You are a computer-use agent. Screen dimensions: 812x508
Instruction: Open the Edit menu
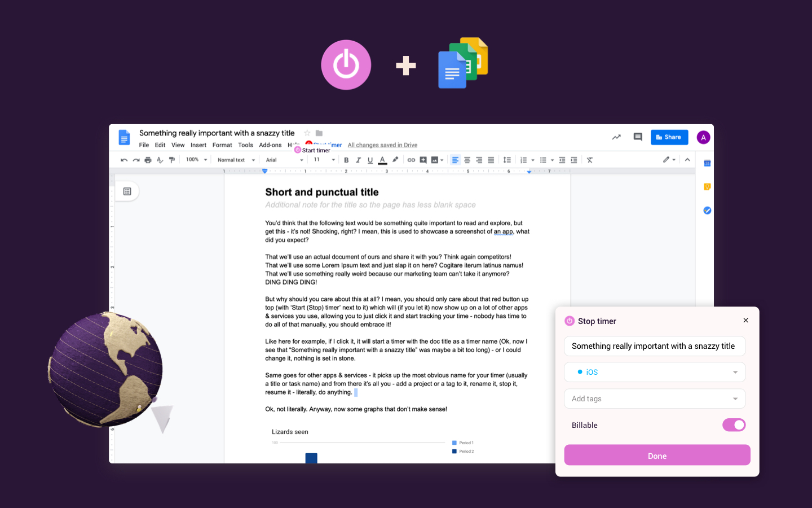(160, 145)
